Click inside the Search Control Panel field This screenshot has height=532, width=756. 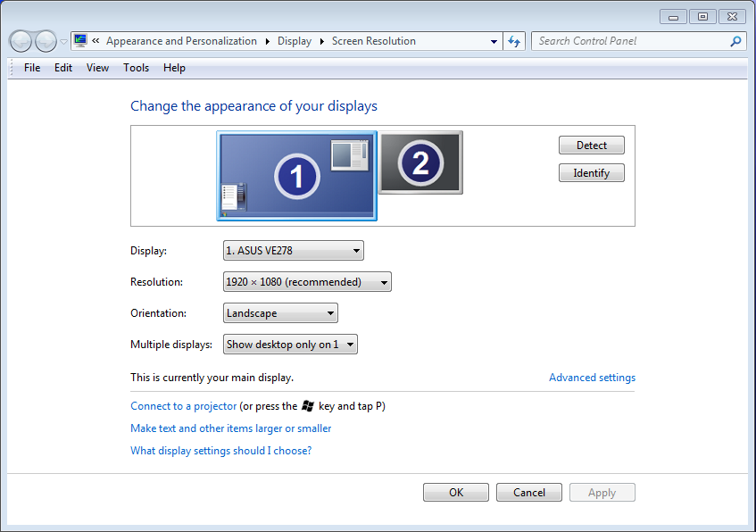tap(625, 41)
